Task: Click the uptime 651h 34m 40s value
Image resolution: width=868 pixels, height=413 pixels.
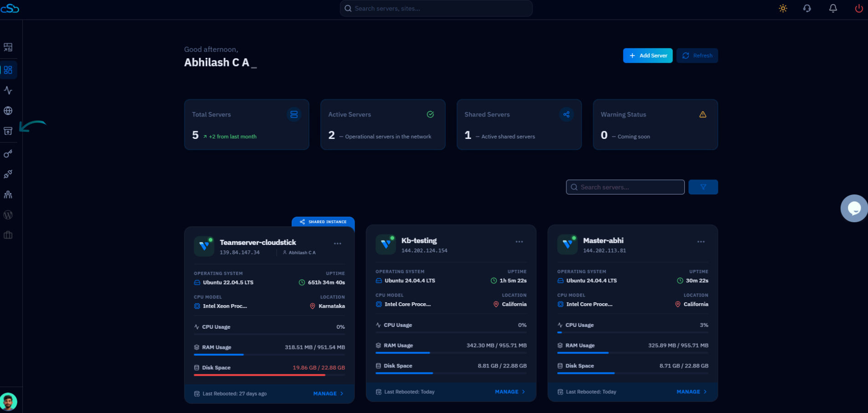Action: click(x=326, y=282)
